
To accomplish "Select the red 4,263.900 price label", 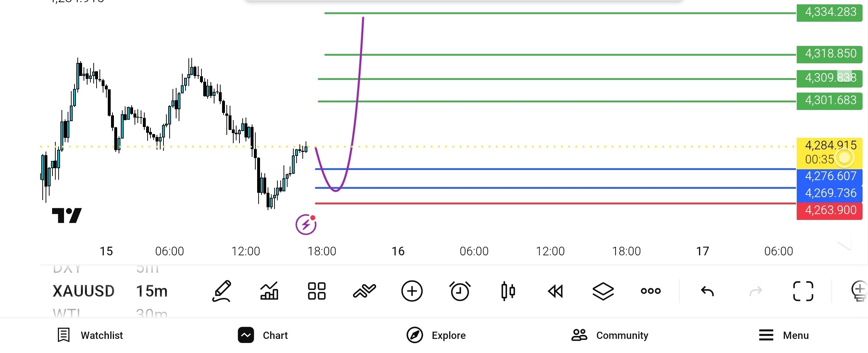I will [x=830, y=210].
